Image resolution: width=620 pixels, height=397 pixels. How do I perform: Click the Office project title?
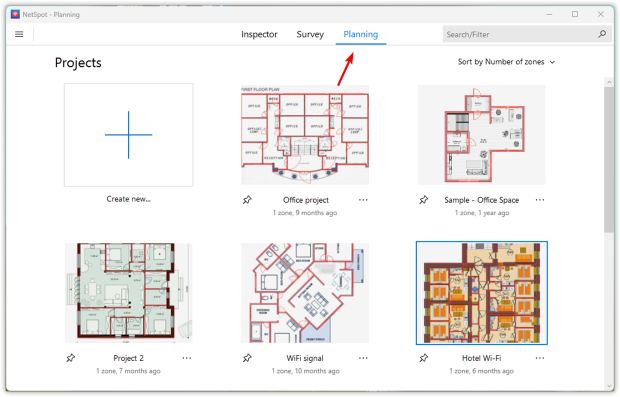pyautogui.click(x=306, y=200)
